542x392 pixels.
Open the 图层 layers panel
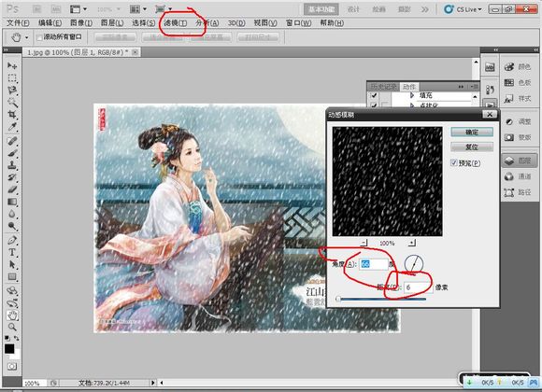tap(520, 161)
